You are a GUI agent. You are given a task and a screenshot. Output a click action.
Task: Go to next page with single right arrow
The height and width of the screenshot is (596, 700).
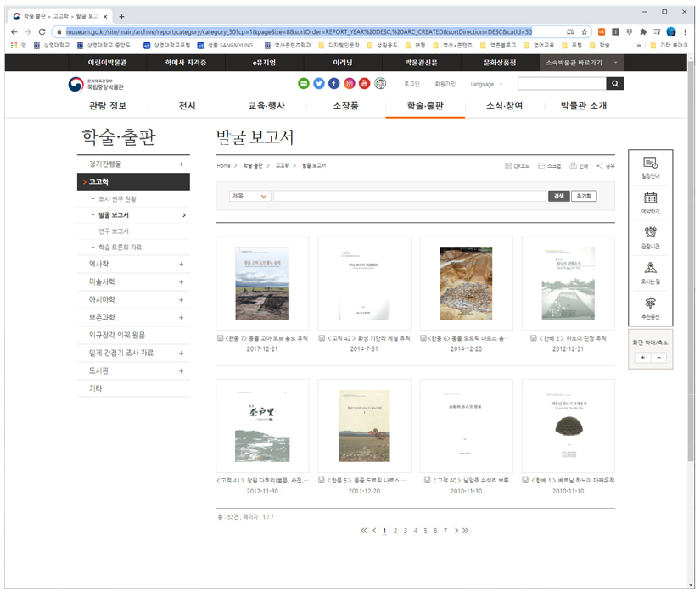tap(456, 531)
